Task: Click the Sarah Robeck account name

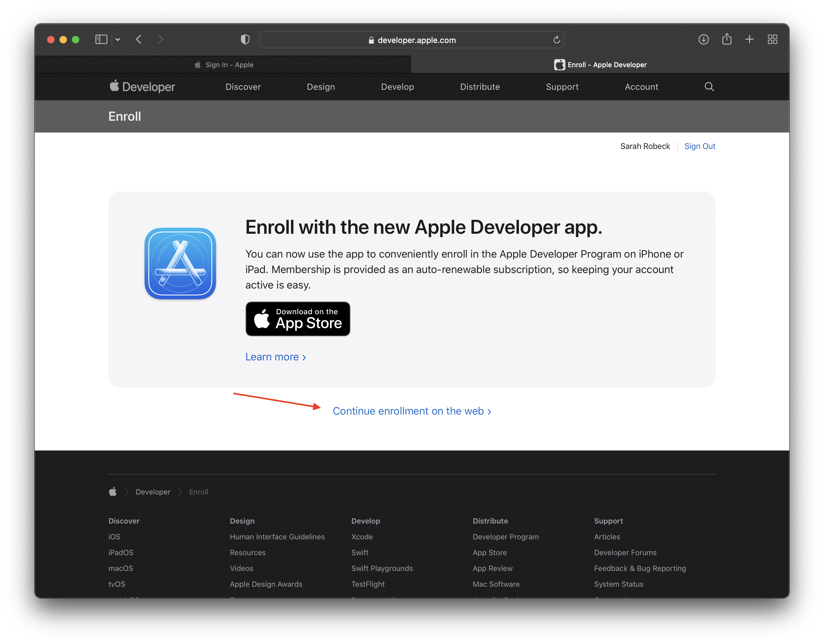Action: (646, 146)
